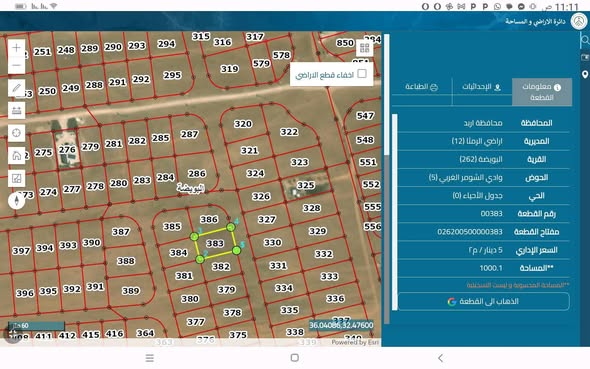Open the printing tab

point(421,87)
